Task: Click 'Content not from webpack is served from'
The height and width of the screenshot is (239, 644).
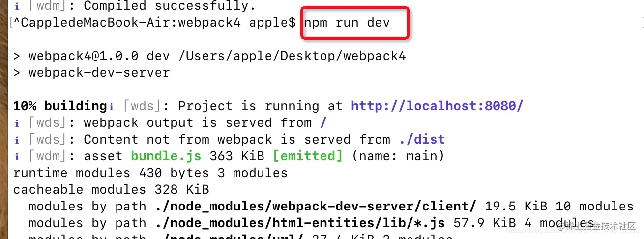Action: click(x=237, y=139)
